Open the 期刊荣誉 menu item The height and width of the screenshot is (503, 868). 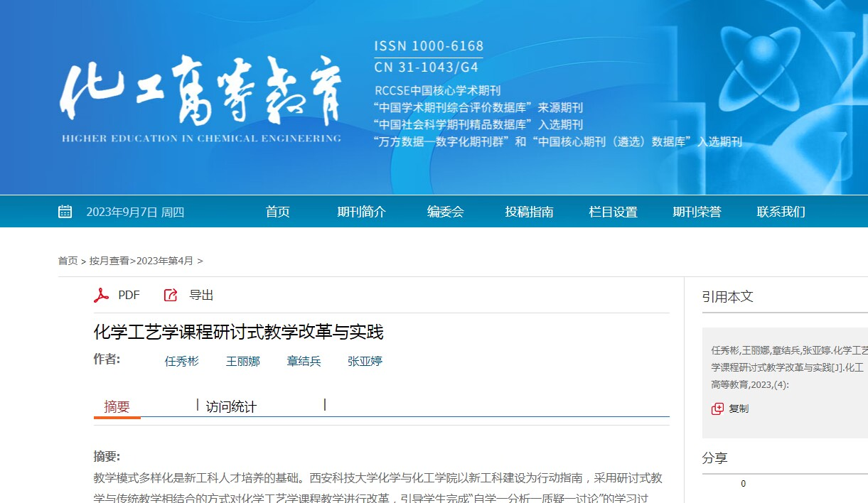[x=697, y=212]
